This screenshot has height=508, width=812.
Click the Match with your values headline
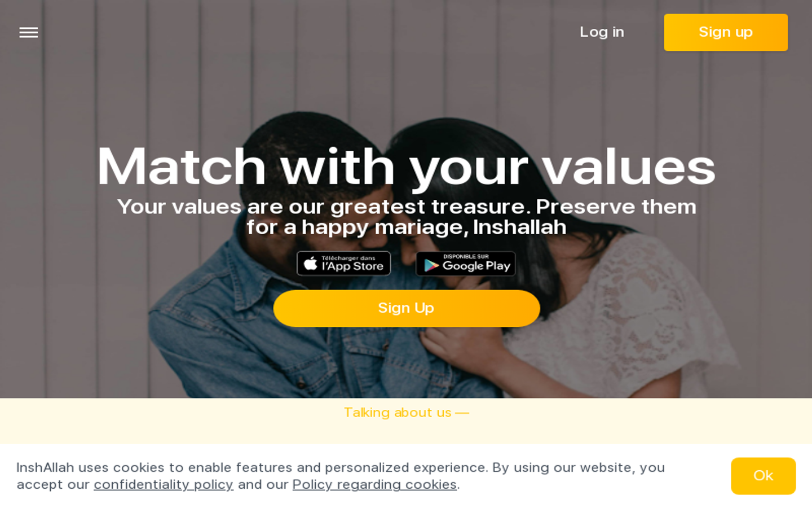tap(406, 167)
